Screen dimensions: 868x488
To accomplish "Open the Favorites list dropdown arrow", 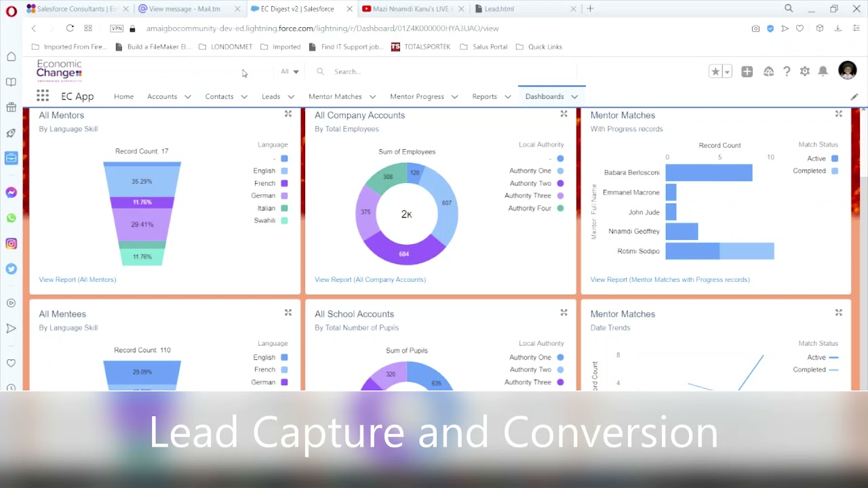I will 727,71.
